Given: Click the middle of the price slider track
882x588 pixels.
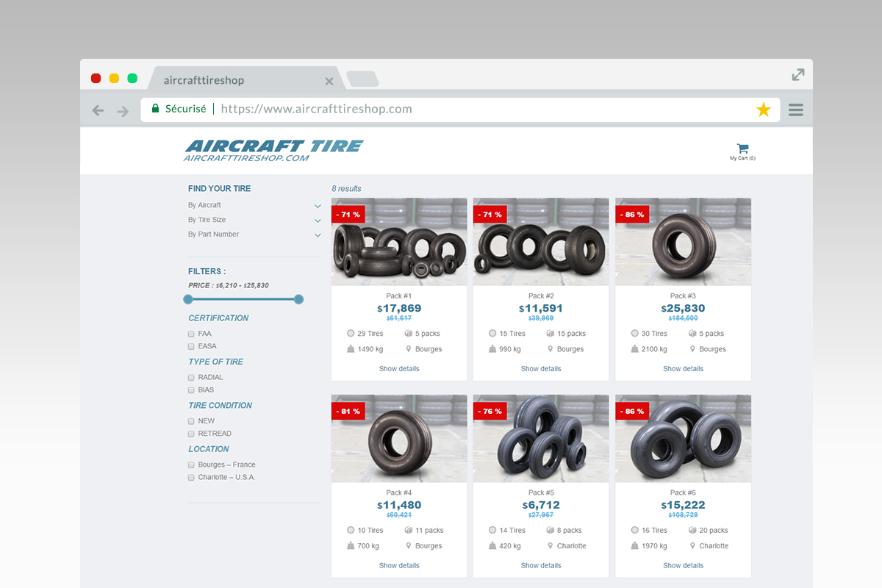Looking at the screenshot, I should pos(243,299).
